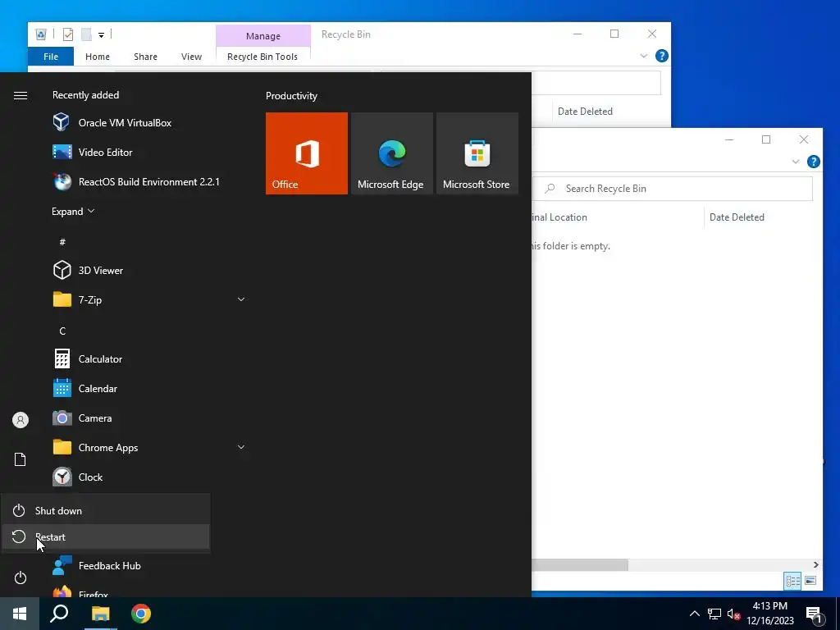Open Customize Quick Access Toolbar dropdown

pos(101,35)
